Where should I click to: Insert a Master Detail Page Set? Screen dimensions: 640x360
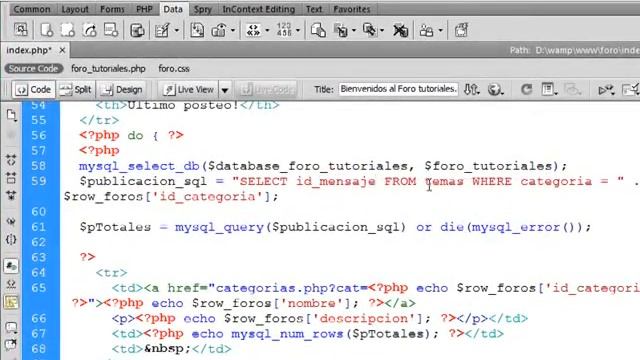[318, 30]
